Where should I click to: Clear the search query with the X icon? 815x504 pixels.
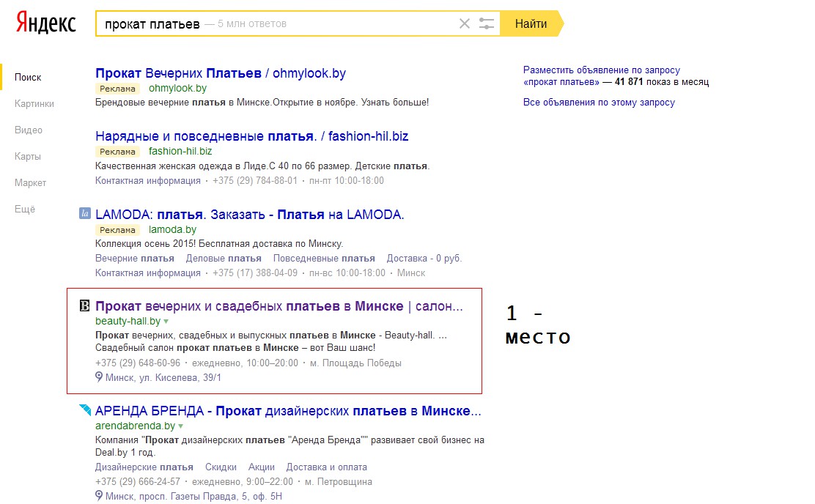(x=465, y=23)
